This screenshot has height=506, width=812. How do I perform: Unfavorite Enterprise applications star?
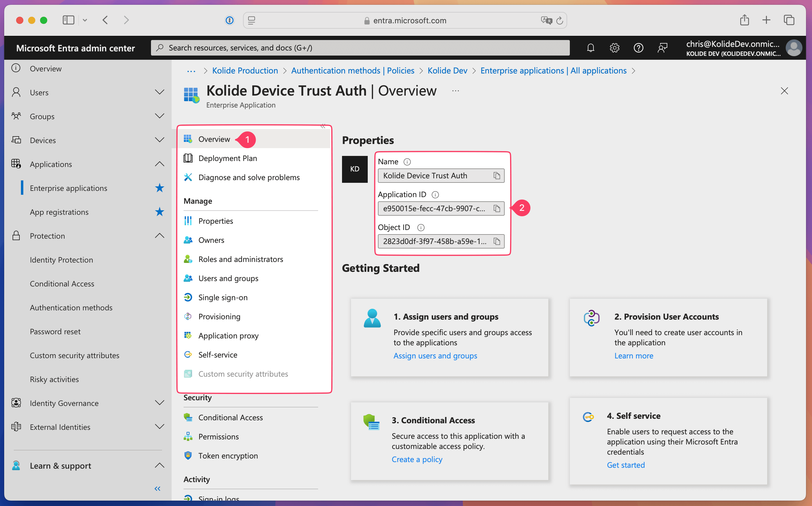click(159, 188)
